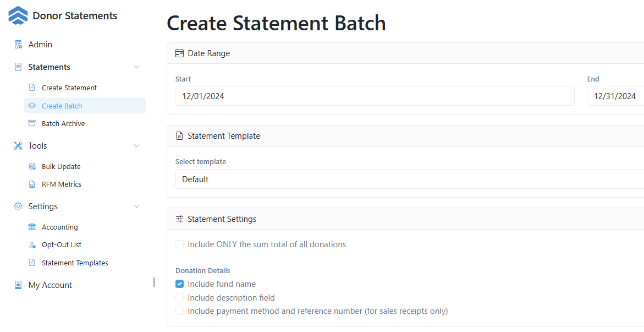
Task: Collapse the Statements section chevron
Action: pyautogui.click(x=136, y=67)
